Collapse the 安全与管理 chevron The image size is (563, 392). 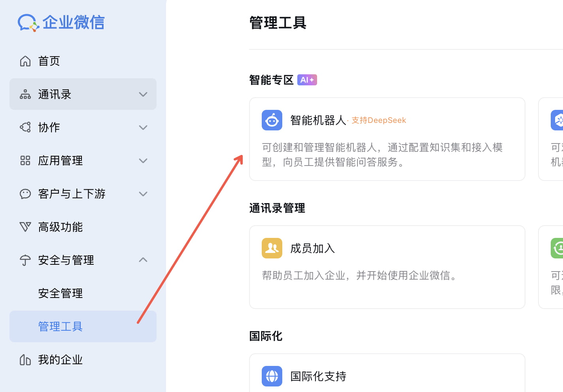(x=143, y=260)
